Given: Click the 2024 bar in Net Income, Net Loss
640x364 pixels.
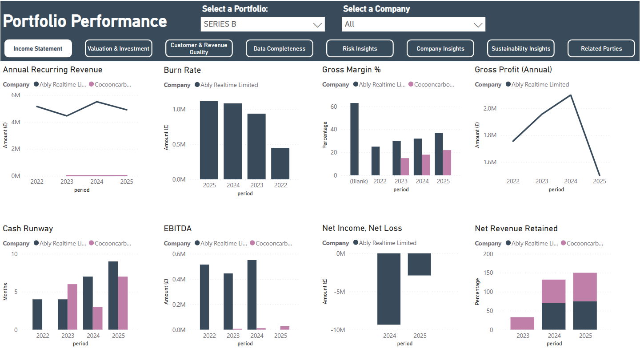Looking at the screenshot, I should pos(389,289).
